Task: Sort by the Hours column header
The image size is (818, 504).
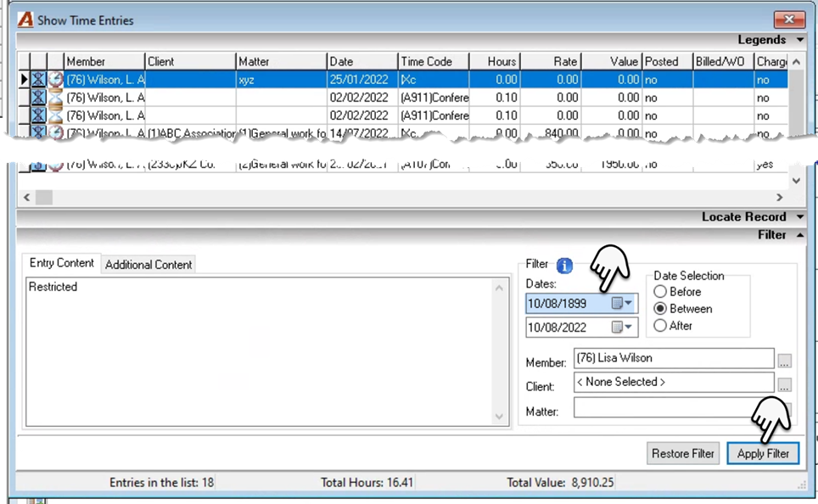Action: point(495,62)
